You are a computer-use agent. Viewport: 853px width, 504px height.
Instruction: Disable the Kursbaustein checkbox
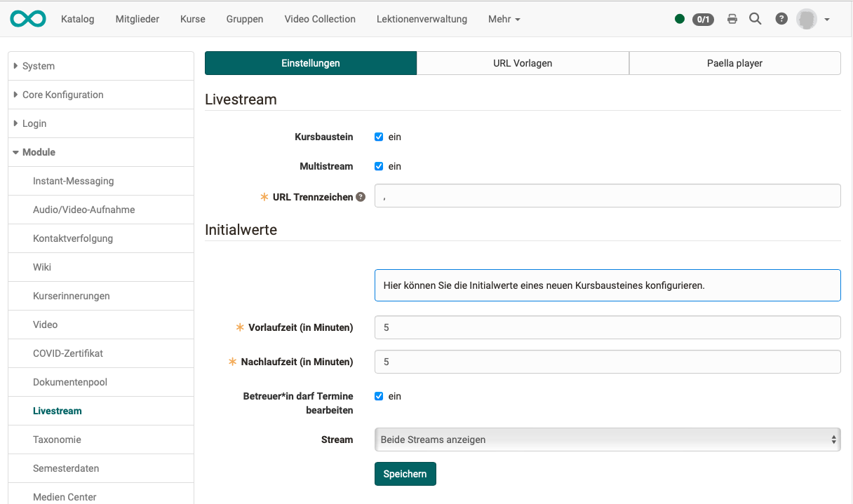[x=378, y=137]
